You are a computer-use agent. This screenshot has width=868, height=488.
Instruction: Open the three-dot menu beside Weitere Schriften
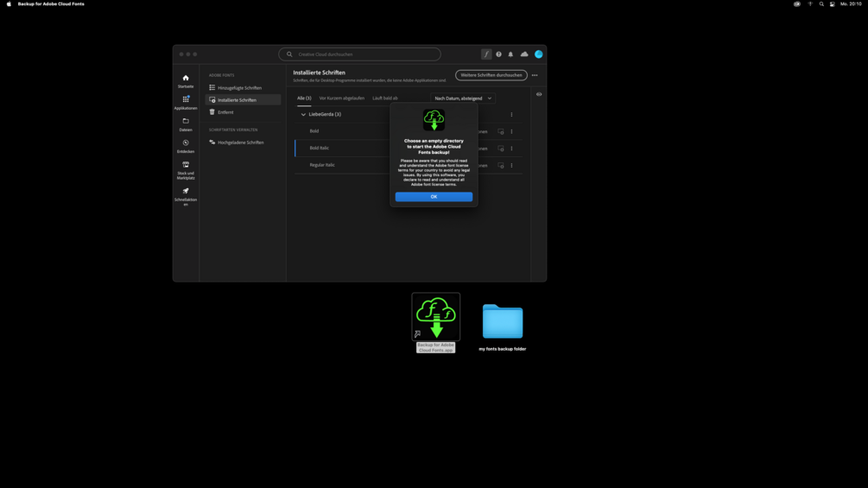535,75
